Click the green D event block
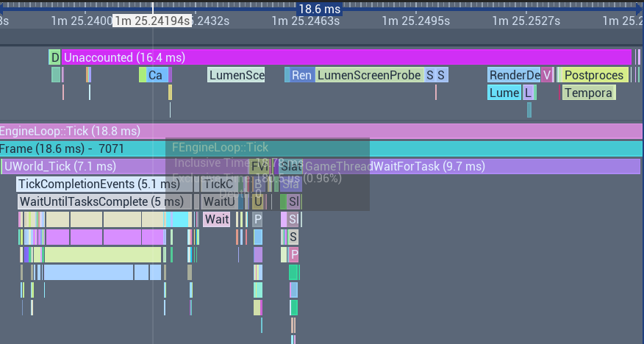This screenshot has width=644, height=344. click(54, 57)
